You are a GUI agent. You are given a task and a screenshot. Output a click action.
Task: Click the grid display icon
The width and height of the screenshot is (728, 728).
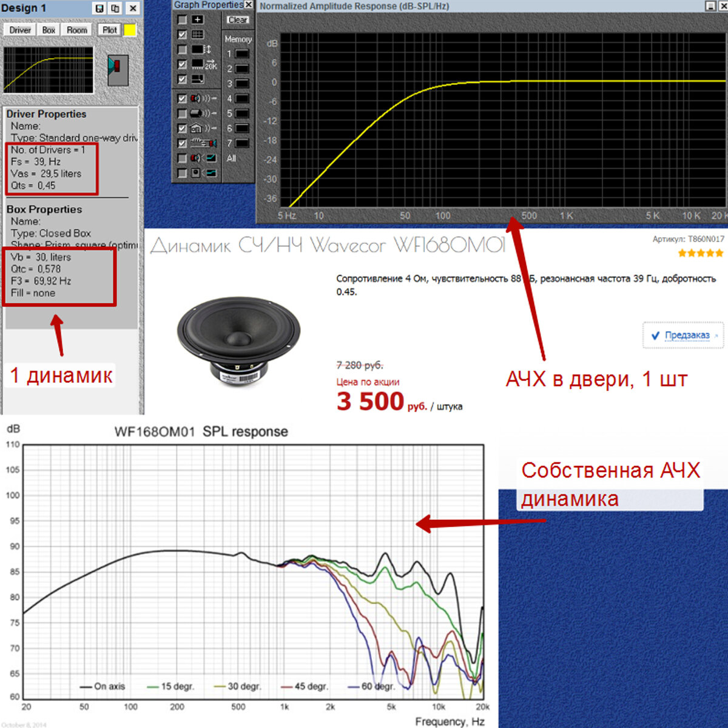point(198,35)
